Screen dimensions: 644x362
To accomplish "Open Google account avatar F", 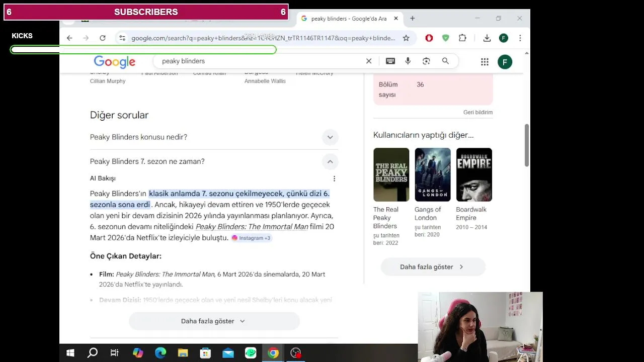I will [505, 62].
